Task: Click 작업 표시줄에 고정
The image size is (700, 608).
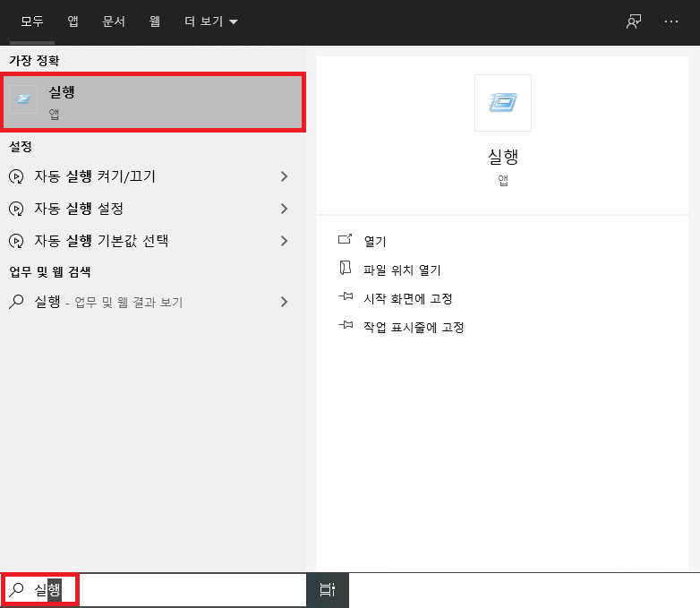Action: (x=414, y=327)
